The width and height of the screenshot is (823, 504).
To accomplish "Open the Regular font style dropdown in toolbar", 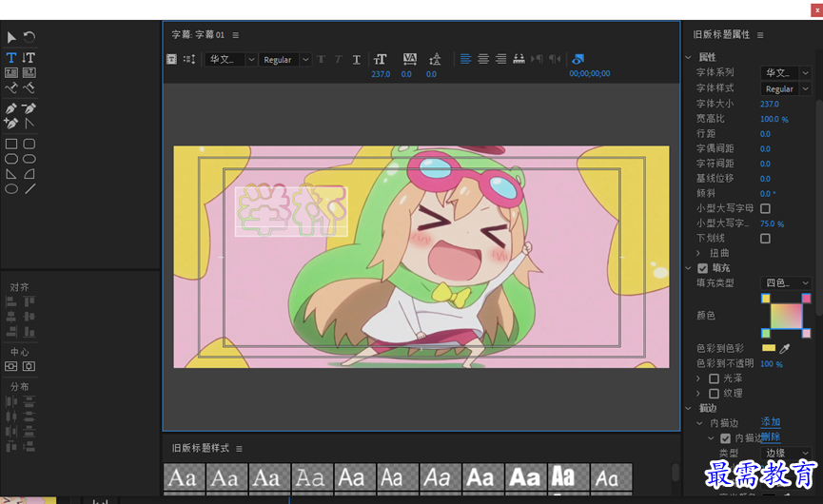I will pos(284,60).
